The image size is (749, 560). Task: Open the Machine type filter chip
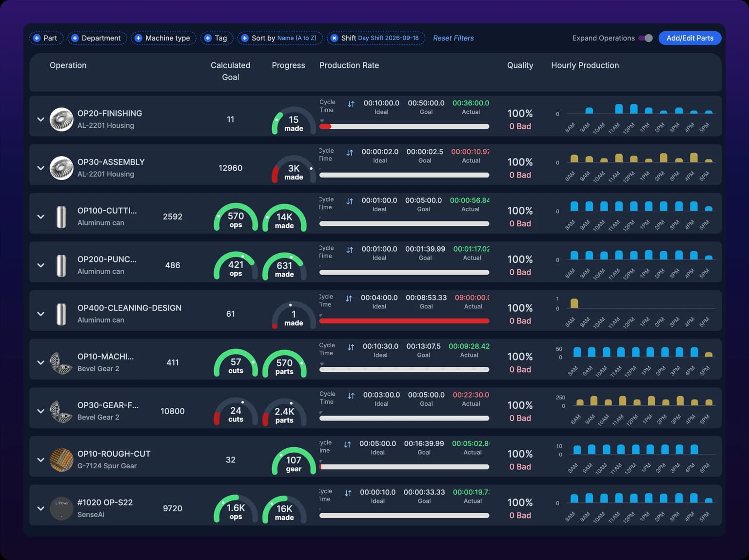pos(163,38)
